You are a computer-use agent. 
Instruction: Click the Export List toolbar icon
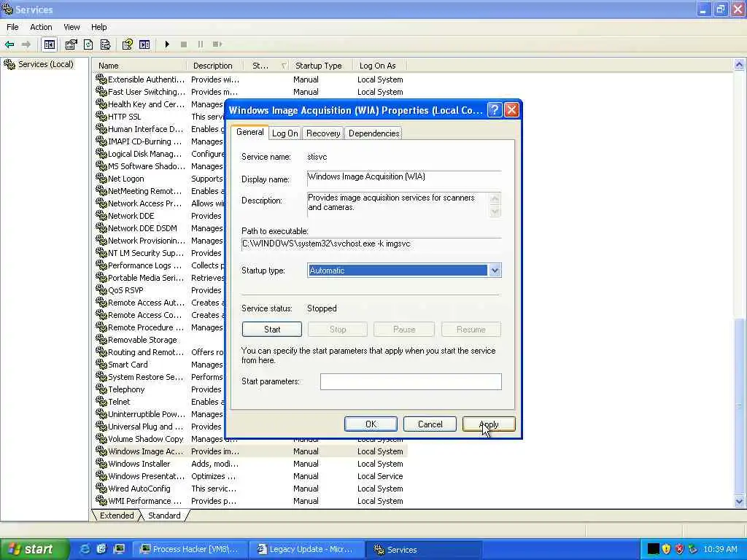(x=105, y=44)
